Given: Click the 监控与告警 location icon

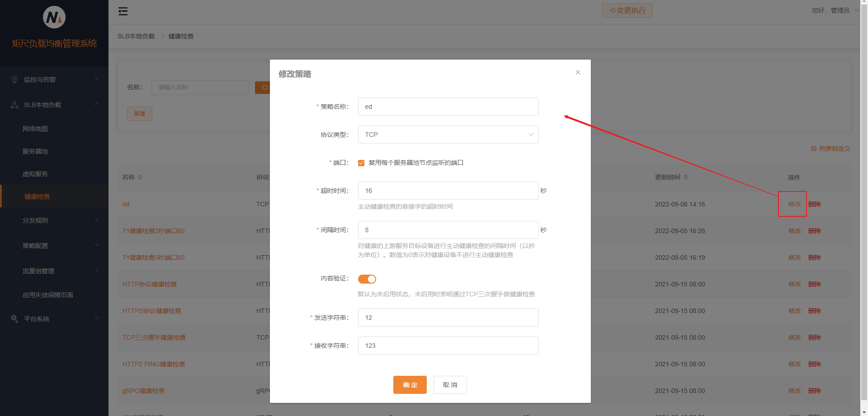Looking at the screenshot, I should 14,79.
